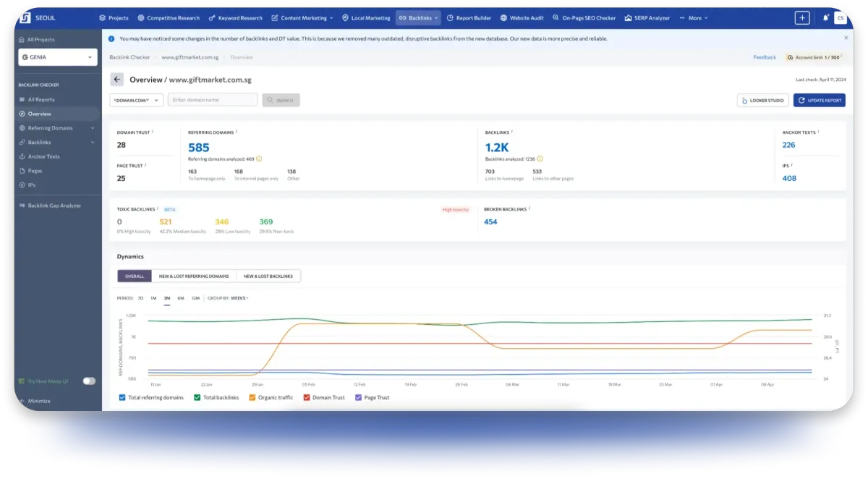Click the Website Audit globe icon

coord(503,18)
